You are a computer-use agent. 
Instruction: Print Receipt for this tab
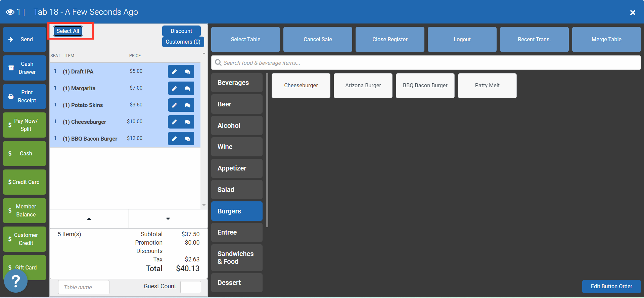pyautogui.click(x=25, y=96)
